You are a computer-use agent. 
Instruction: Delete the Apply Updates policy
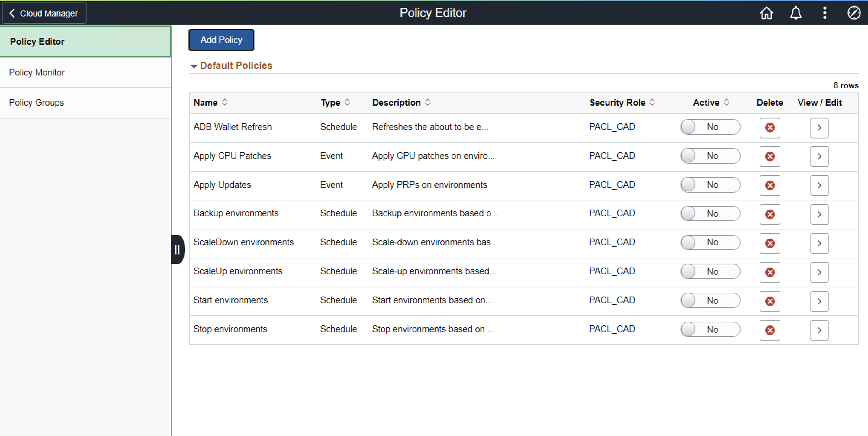(x=770, y=185)
